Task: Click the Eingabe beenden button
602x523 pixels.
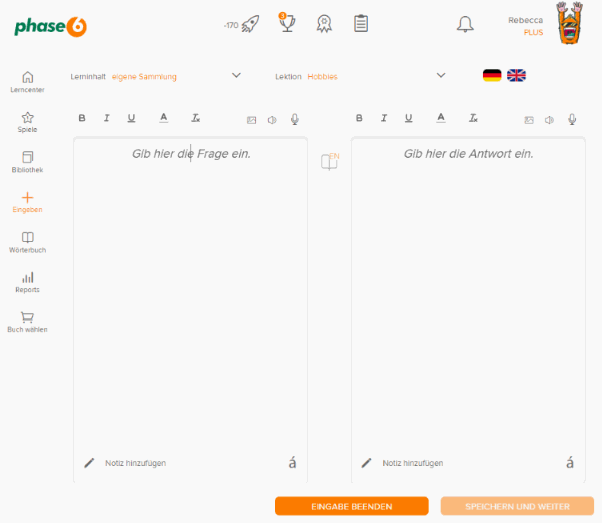Action: pyautogui.click(x=351, y=506)
